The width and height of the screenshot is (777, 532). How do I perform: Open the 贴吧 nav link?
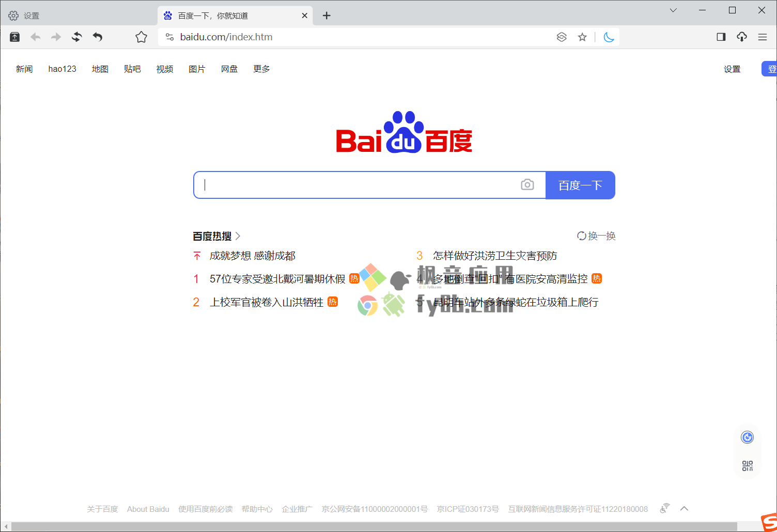(x=132, y=69)
